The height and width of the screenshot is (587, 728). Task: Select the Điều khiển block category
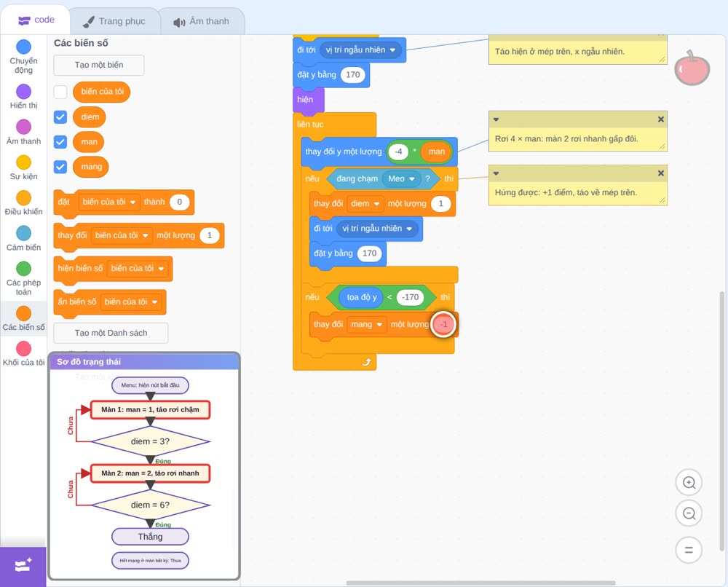(x=23, y=203)
